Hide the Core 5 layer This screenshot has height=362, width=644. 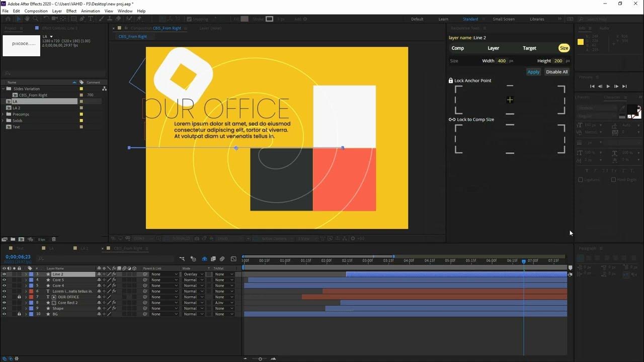4,280
